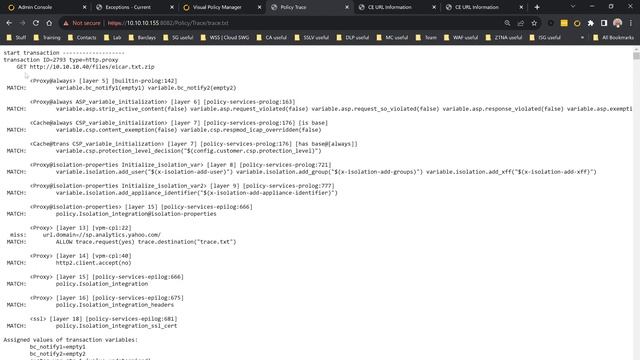
Task: Open the Extensions puzzle menu
Action: point(591,23)
